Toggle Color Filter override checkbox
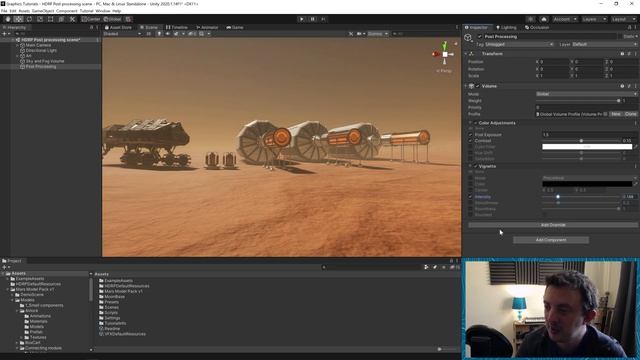This screenshot has width=640, height=360. tap(471, 147)
